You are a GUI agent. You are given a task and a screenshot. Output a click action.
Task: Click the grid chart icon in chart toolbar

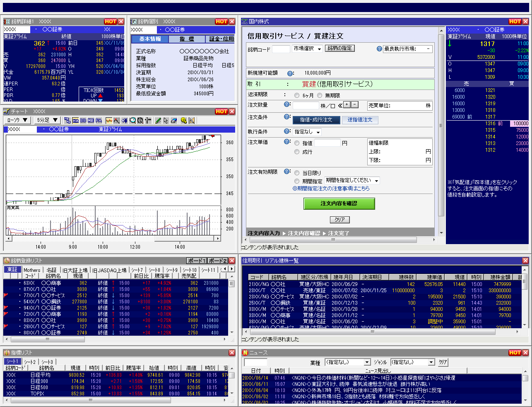(117, 121)
